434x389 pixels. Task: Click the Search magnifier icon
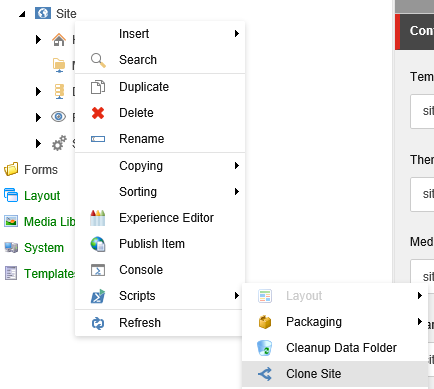click(98, 60)
